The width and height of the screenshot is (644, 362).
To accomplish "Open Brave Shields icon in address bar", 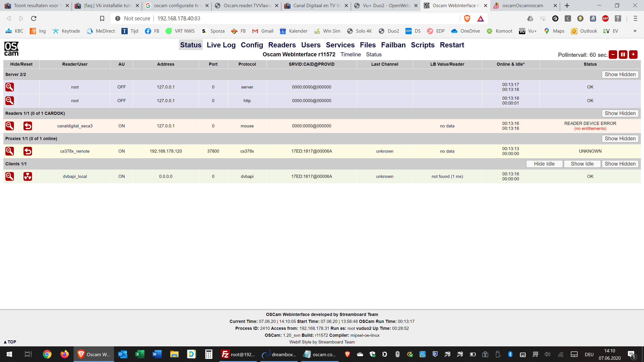I will tap(467, 19).
